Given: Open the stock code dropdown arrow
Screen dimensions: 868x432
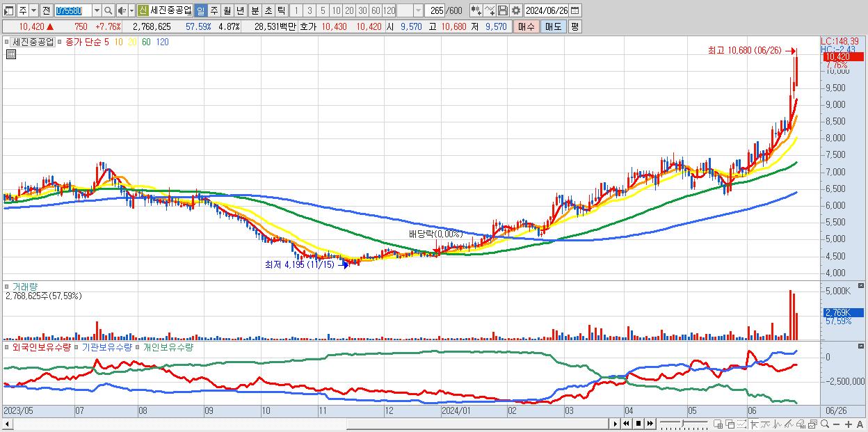Looking at the screenshot, I should 97,10.
